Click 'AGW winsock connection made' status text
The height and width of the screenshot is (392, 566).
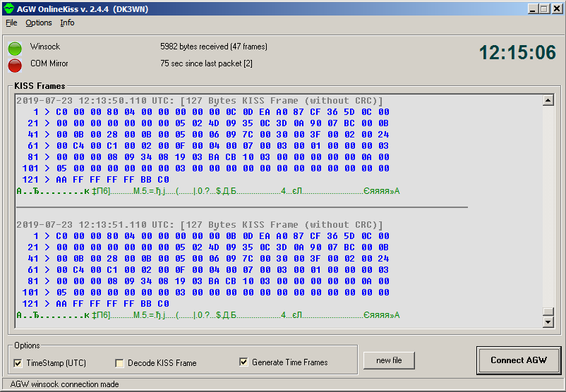coord(65,384)
